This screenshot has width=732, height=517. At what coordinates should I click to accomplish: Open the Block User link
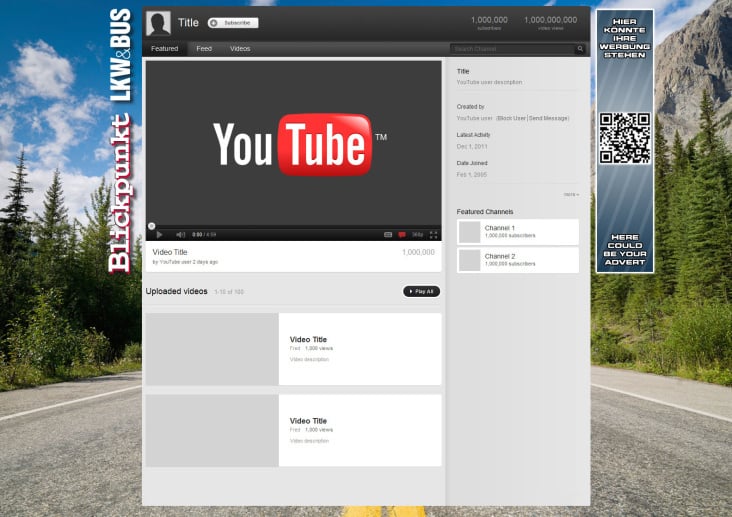pyautogui.click(x=512, y=118)
